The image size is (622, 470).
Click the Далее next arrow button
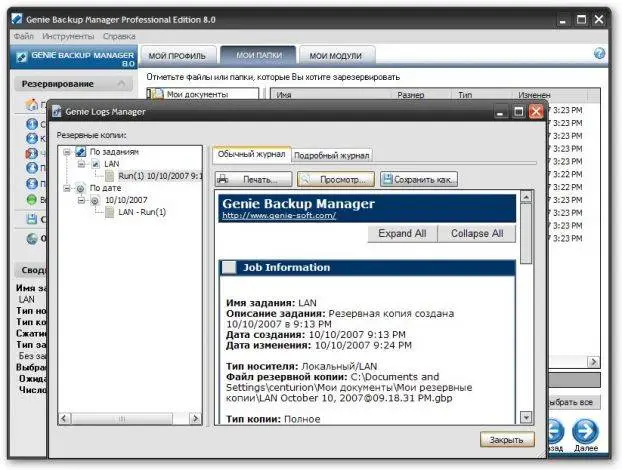tap(586, 431)
